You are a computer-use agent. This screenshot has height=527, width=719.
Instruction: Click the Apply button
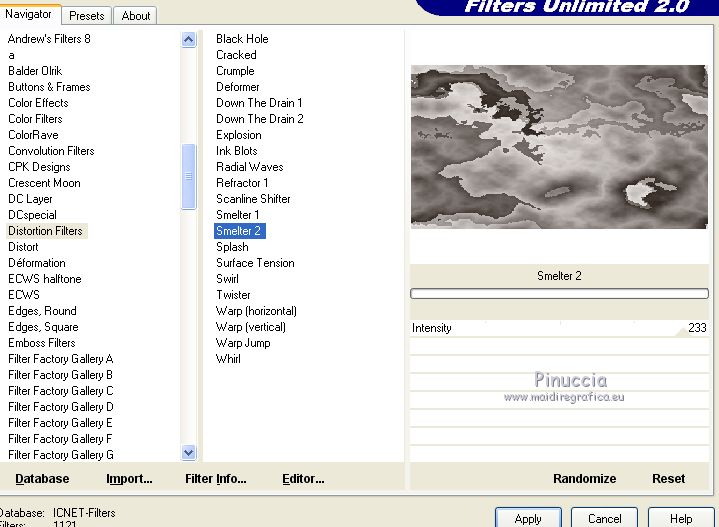point(528,518)
